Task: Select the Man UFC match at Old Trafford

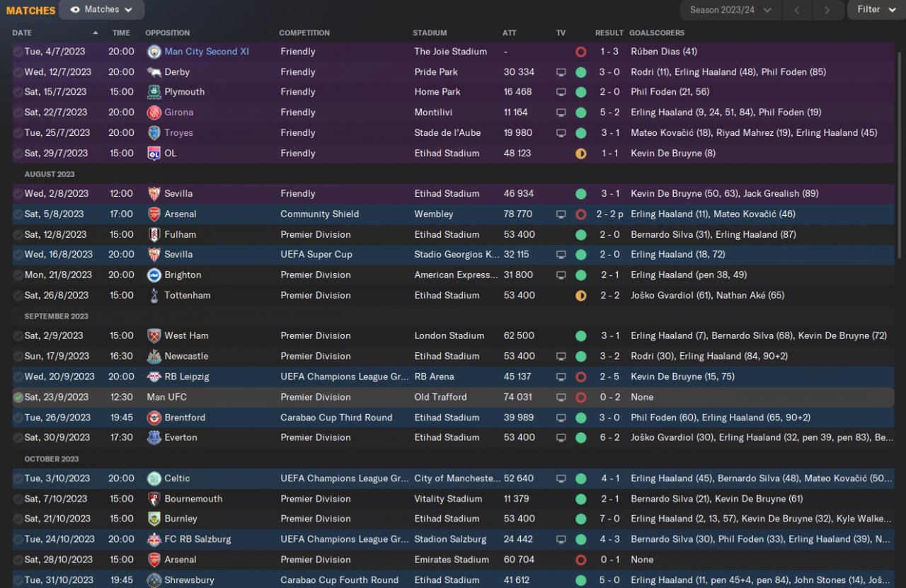Action: [453, 398]
